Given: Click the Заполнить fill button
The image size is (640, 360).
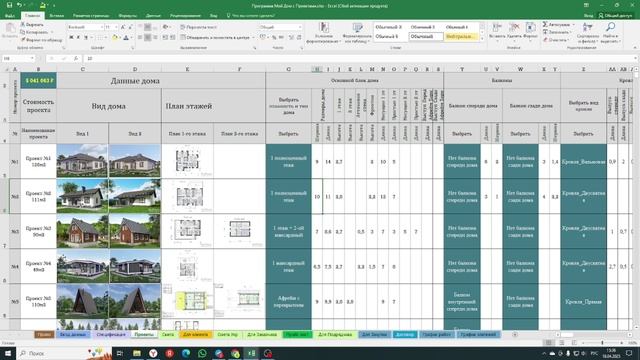Looking at the screenshot, I should pos(556,32).
